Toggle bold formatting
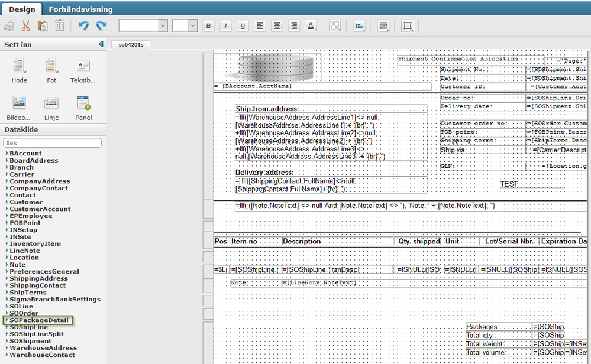 208,26
